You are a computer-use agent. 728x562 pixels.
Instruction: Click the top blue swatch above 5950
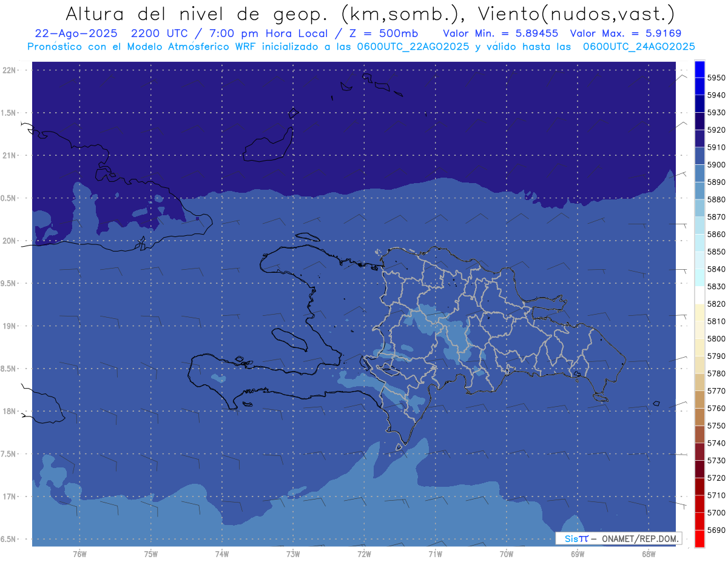tap(699, 69)
